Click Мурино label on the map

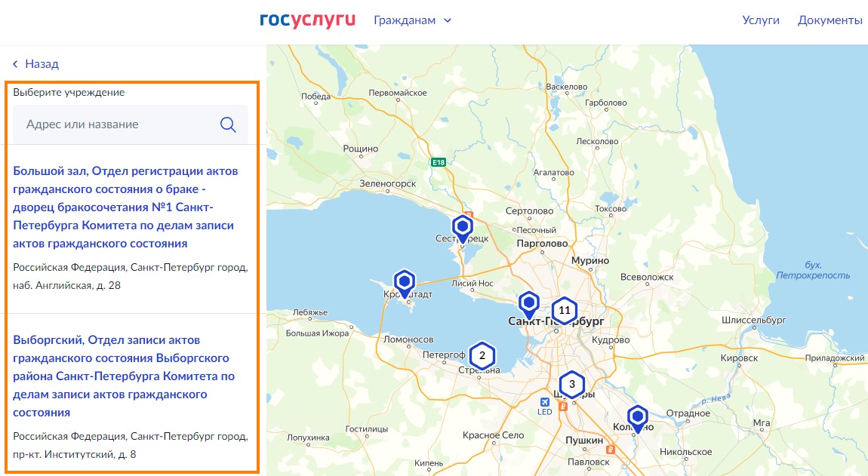(590, 260)
